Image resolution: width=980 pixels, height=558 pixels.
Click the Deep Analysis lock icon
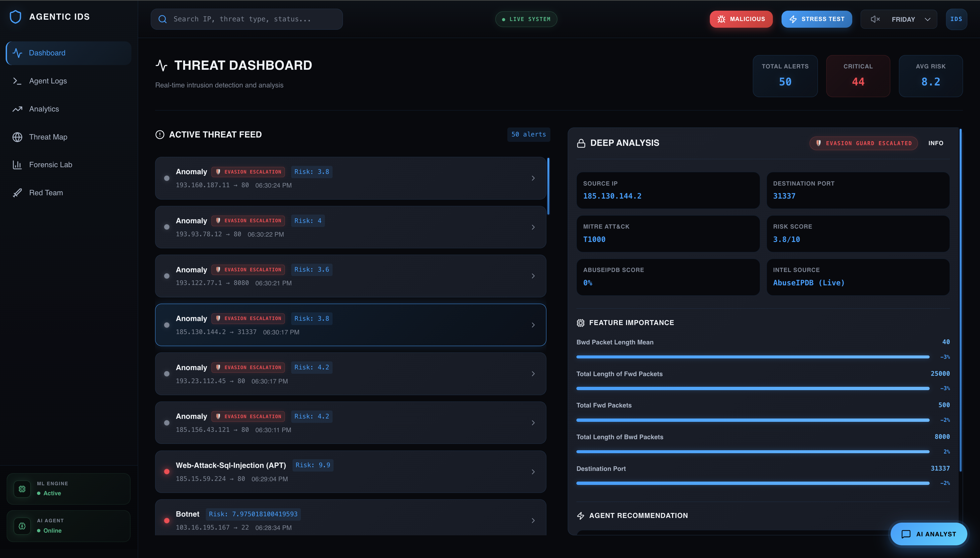click(x=581, y=143)
